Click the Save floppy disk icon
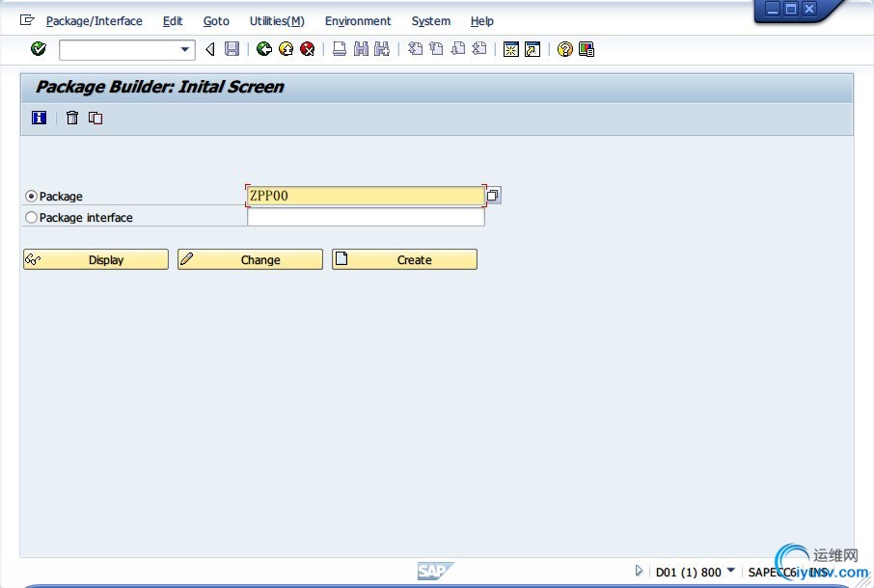874x588 pixels. (x=232, y=49)
